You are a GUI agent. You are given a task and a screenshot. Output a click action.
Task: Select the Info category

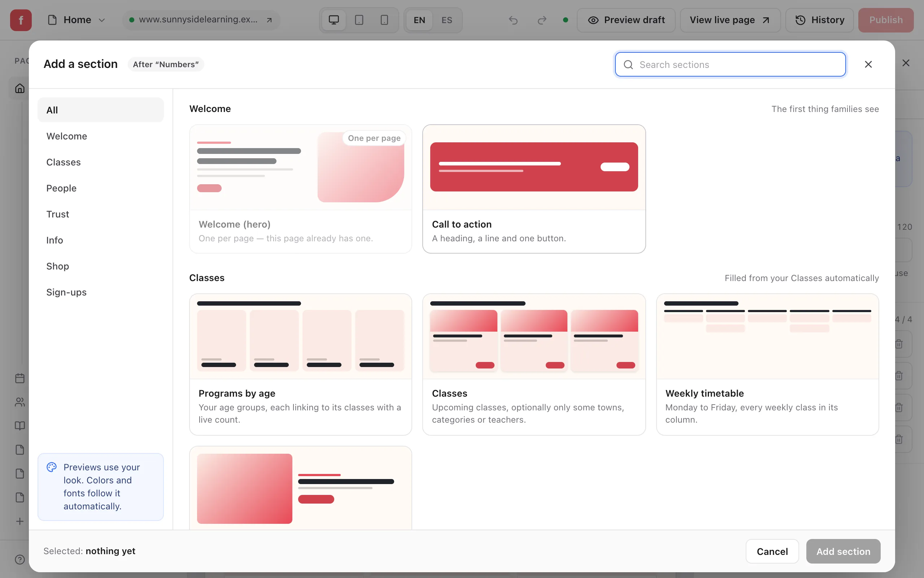100,240
